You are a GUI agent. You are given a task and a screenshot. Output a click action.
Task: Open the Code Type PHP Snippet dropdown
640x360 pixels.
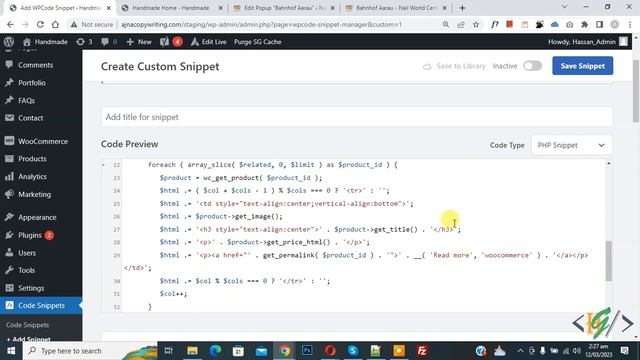(x=571, y=145)
